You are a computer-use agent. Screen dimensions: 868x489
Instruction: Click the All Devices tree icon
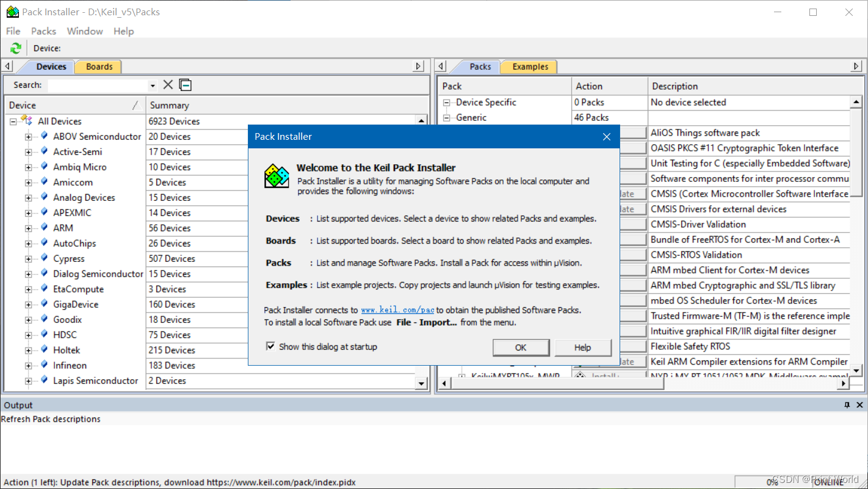pos(26,120)
